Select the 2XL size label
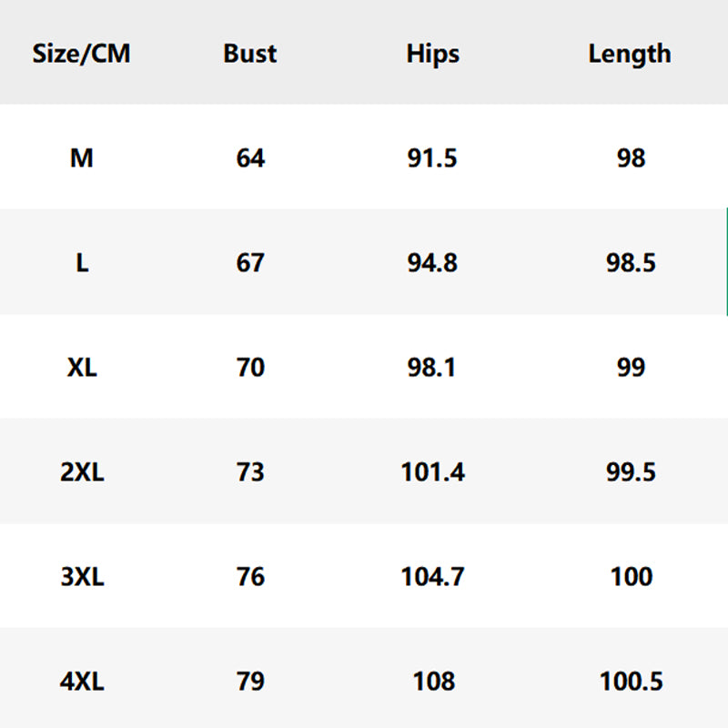This screenshot has width=728, height=728. pos(82,472)
